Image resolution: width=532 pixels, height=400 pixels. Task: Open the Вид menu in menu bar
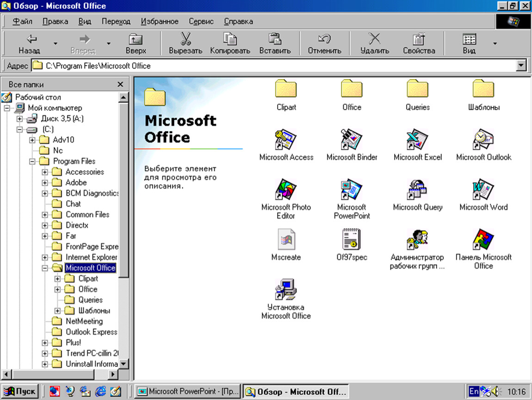[x=85, y=21]
